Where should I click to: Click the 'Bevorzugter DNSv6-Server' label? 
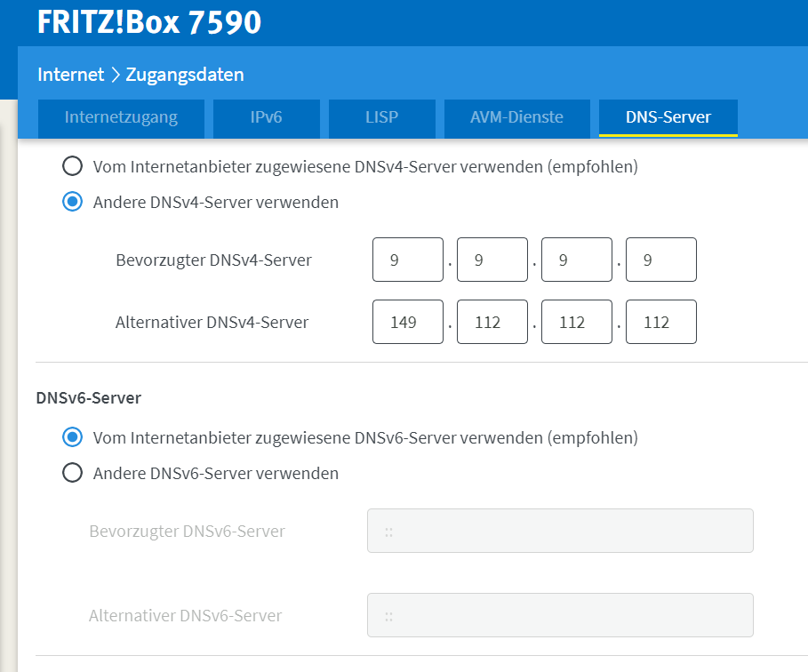pyautogui.click(x=187, y=532)
